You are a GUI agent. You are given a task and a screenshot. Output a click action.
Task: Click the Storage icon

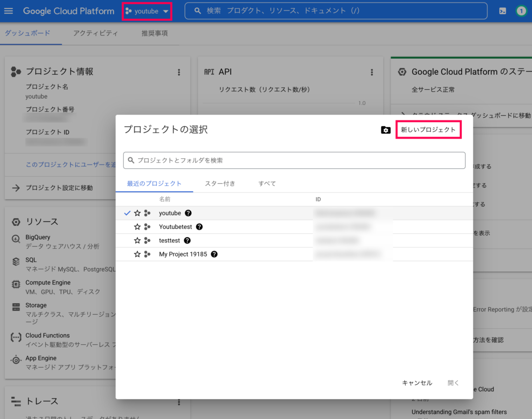coord(16,307)
